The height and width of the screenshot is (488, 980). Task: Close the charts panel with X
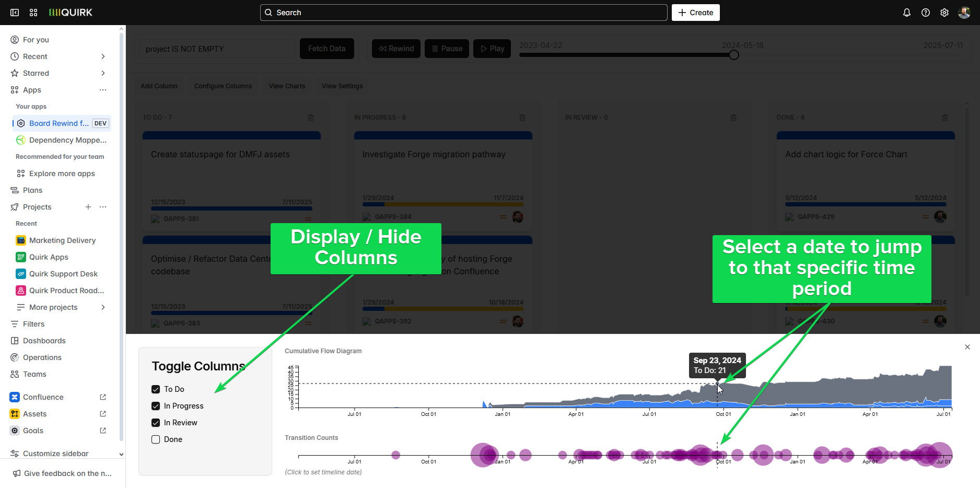(x=967, y=347)
